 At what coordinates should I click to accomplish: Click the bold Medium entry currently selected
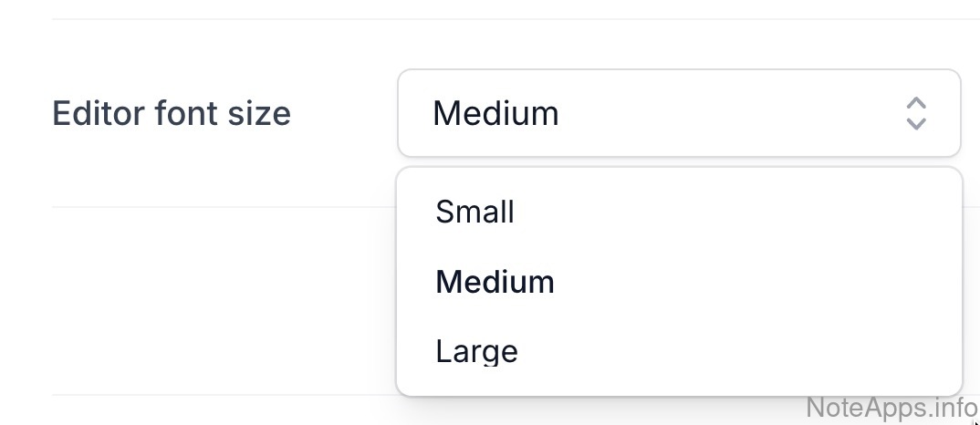[495, 282]
